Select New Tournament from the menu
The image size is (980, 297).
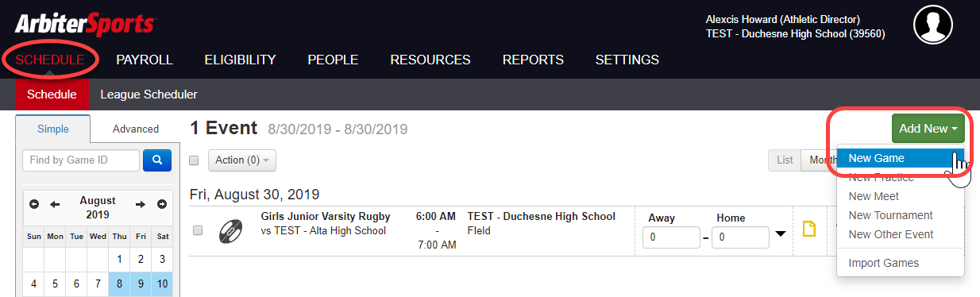891,215
